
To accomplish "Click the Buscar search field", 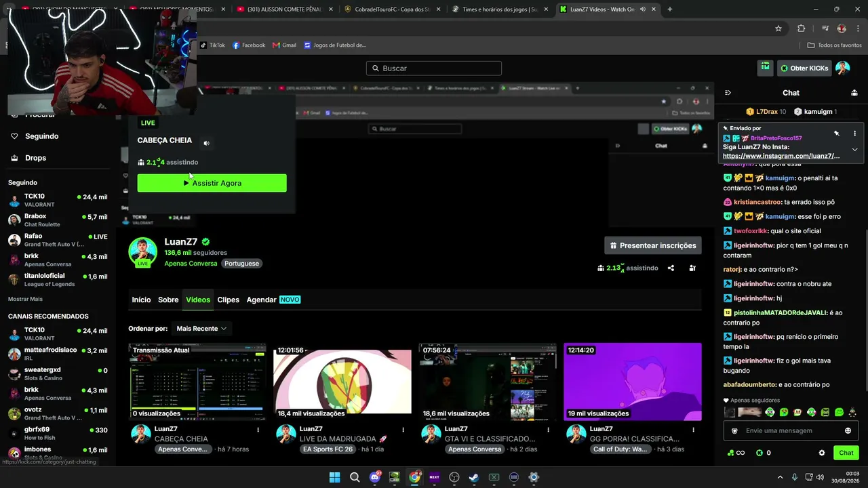I will (x=434, y=68).
